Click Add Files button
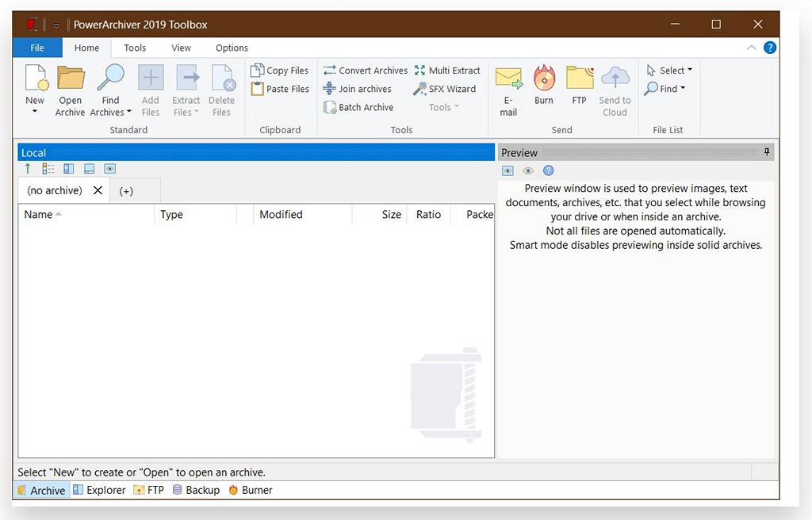The height and width of the screenshot is (520, 812). (x=150, y=90)
